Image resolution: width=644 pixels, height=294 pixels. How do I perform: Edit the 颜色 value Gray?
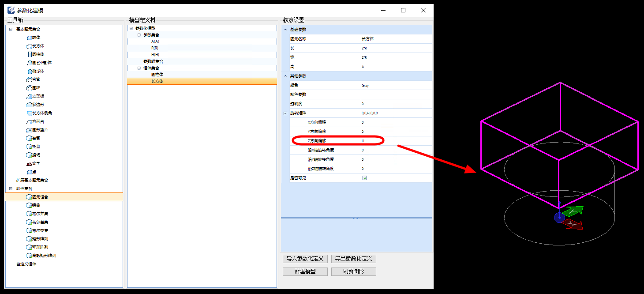(396, 85)
